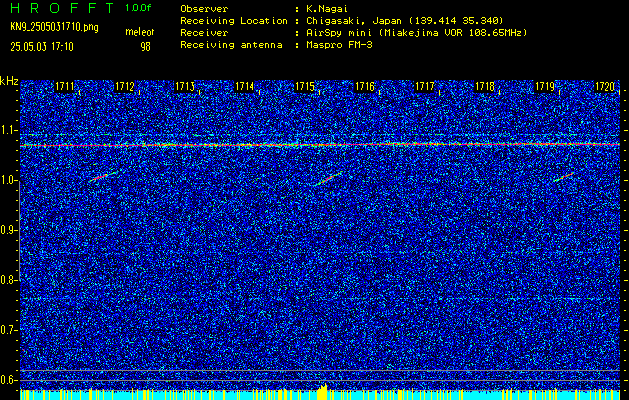Click the 1719 time marker
The image size is (629, 400).
click(545, 86)
